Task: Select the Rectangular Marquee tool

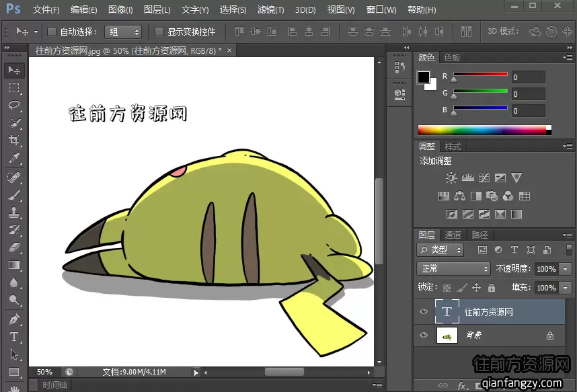Action: [x=14, y=88]
